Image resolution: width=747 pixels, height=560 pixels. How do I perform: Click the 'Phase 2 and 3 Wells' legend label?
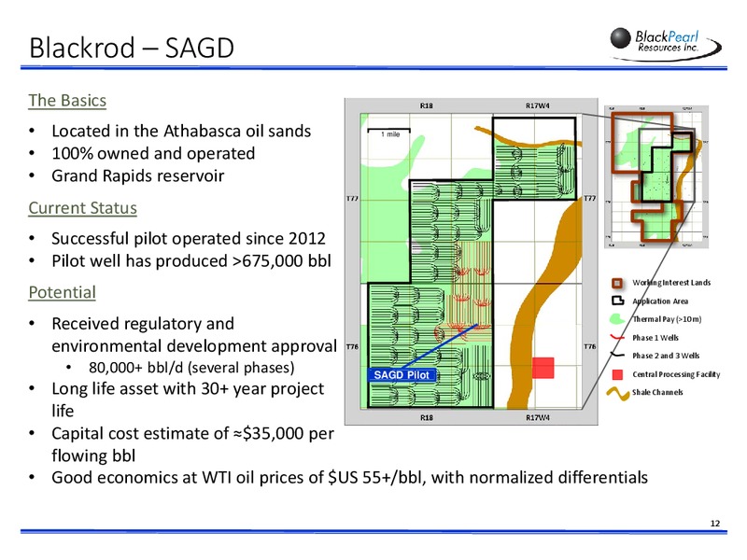(x=666, y=356)
